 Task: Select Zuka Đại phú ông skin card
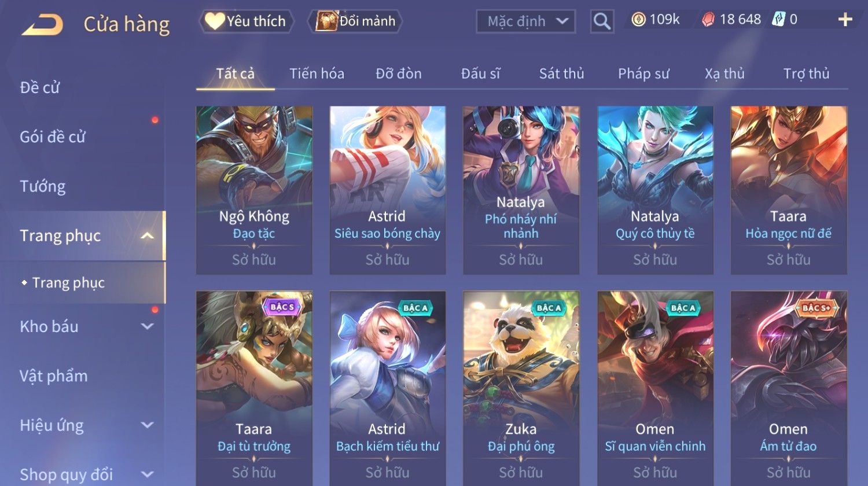click(521, 388)
